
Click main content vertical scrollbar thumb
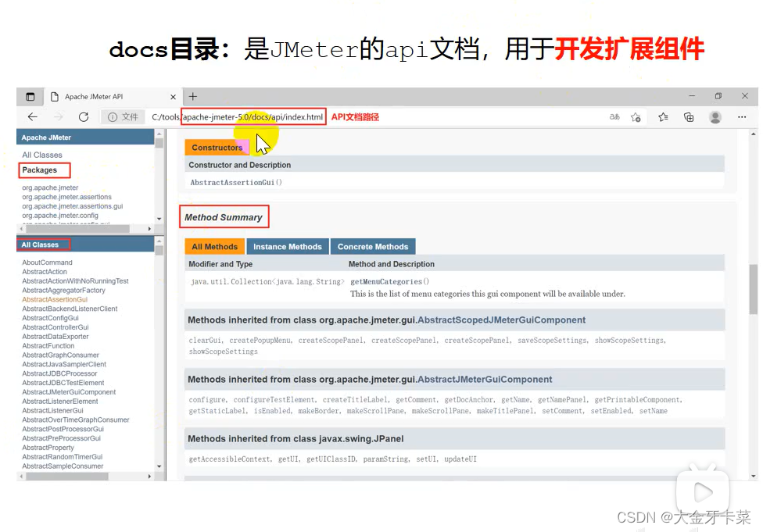click(754, 289)
